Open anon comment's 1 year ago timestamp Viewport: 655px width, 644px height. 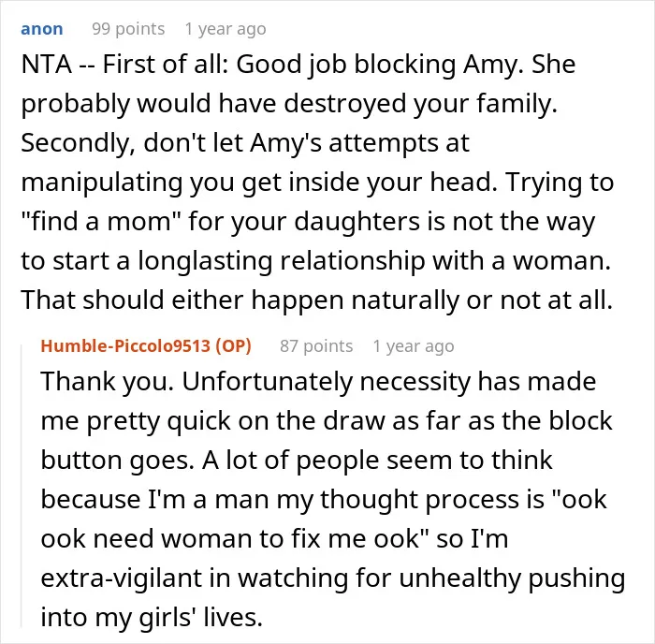[x=226, y=29]
